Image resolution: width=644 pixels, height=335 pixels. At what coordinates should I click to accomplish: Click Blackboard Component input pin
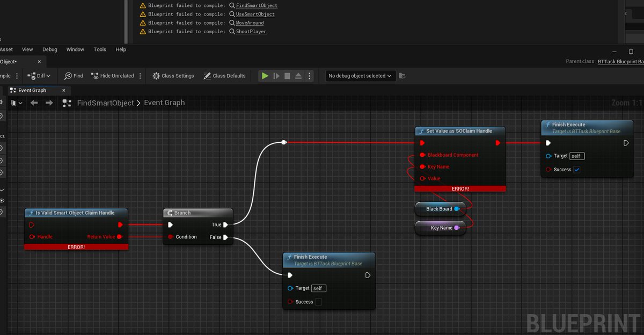[x=423, y=155]
